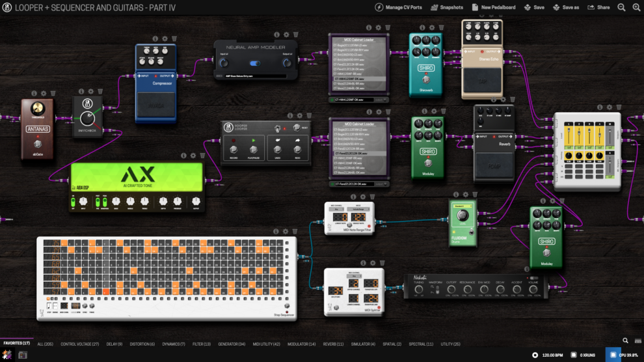Toggle the Neural Amp Modeler bypass switch
Screen dimensions: 644x362
254,63
